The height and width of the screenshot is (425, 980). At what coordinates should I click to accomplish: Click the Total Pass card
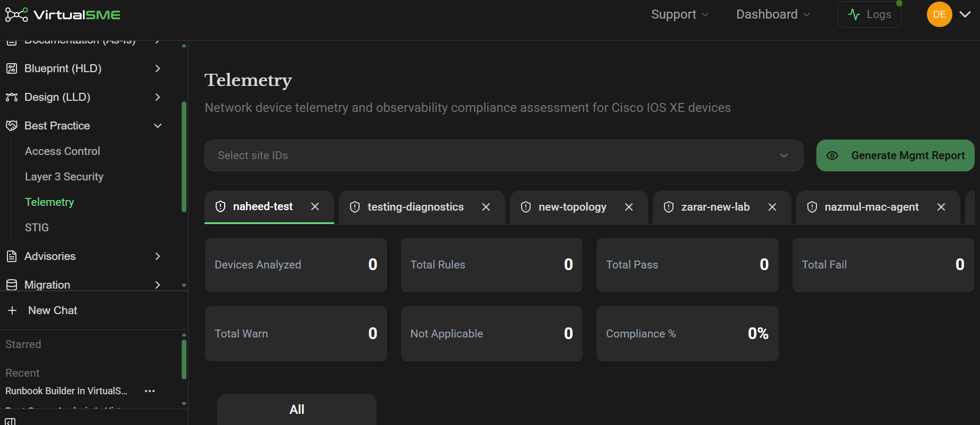pyautogui.click(x=687, y=265)
